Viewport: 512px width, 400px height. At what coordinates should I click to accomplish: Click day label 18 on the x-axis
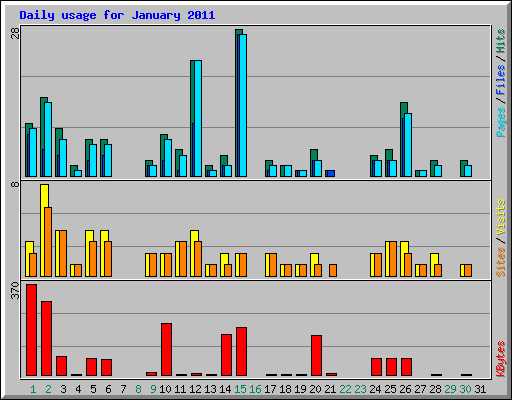(285, 389)
